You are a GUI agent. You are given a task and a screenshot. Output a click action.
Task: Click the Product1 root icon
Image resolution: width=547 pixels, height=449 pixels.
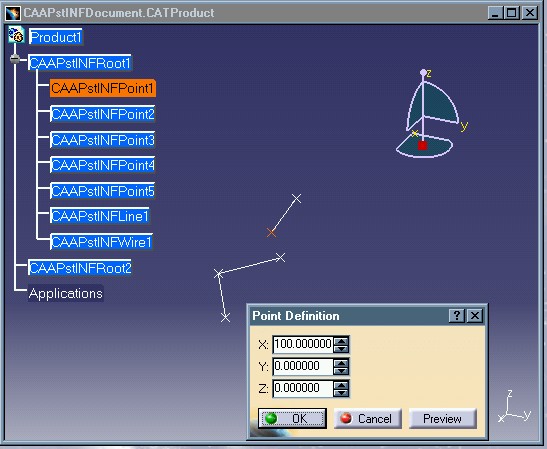point(16,35)
